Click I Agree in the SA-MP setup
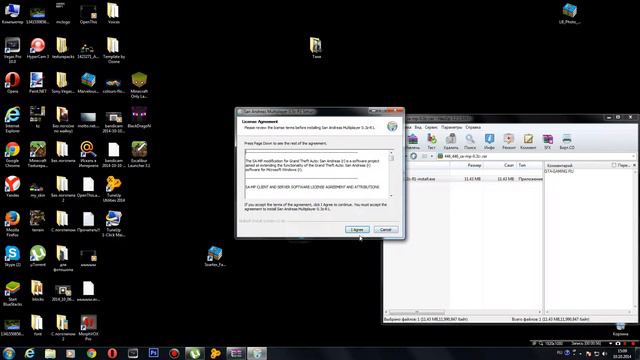 point(357,230)
